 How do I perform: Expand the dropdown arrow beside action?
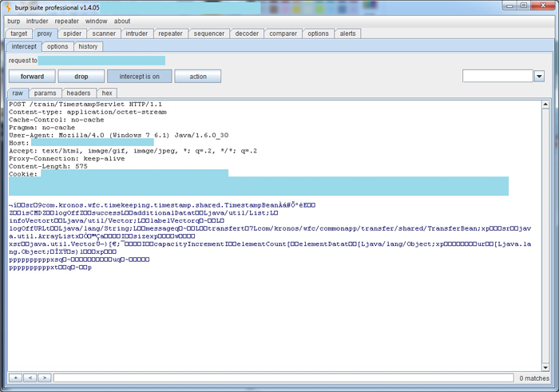click(x=539, y=76)
